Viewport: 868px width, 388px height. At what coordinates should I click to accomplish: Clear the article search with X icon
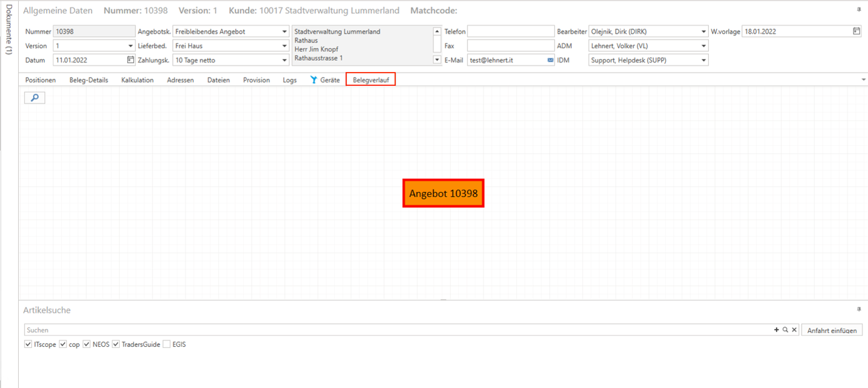pos(794,330)
